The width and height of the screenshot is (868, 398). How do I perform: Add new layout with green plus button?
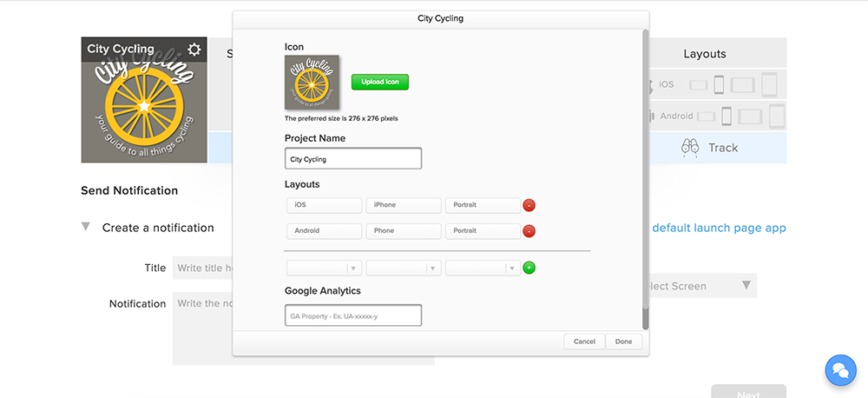tap(529, 269)
